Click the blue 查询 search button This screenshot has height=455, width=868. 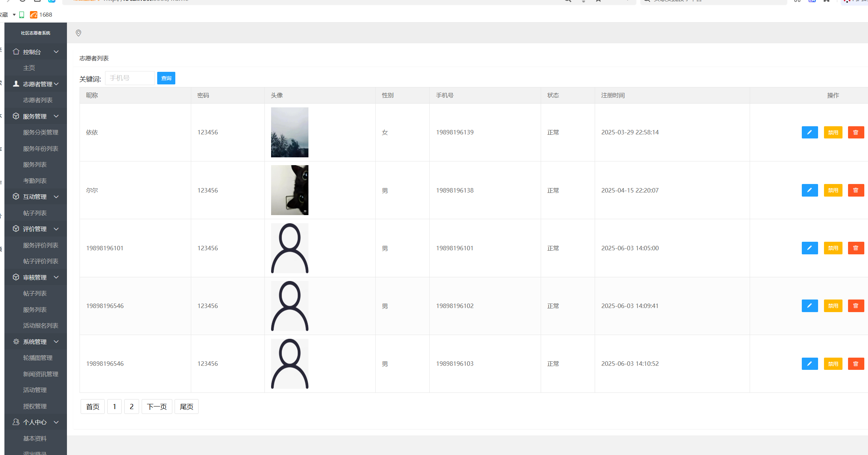[166, 78]
